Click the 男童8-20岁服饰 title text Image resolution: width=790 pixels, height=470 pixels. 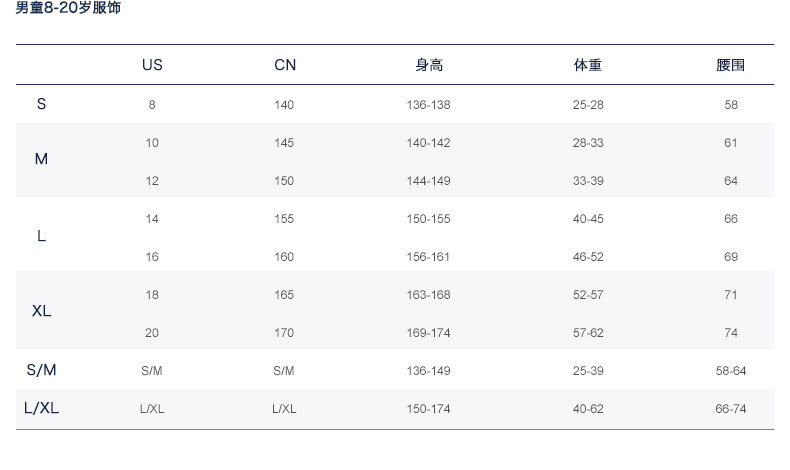point(68,8)
